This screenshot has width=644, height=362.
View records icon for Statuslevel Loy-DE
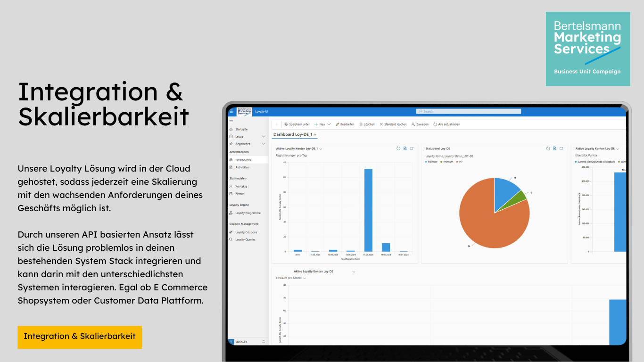(554, 148)
